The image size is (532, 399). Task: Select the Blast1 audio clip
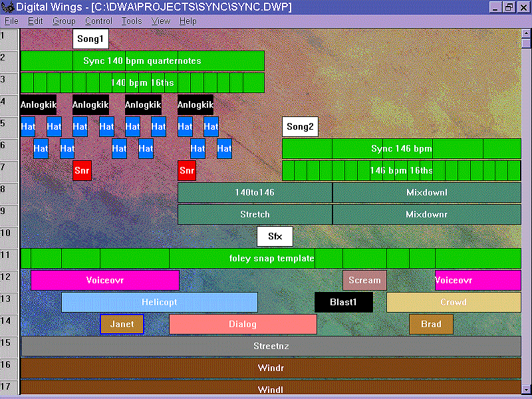click(x=343, y=302)
